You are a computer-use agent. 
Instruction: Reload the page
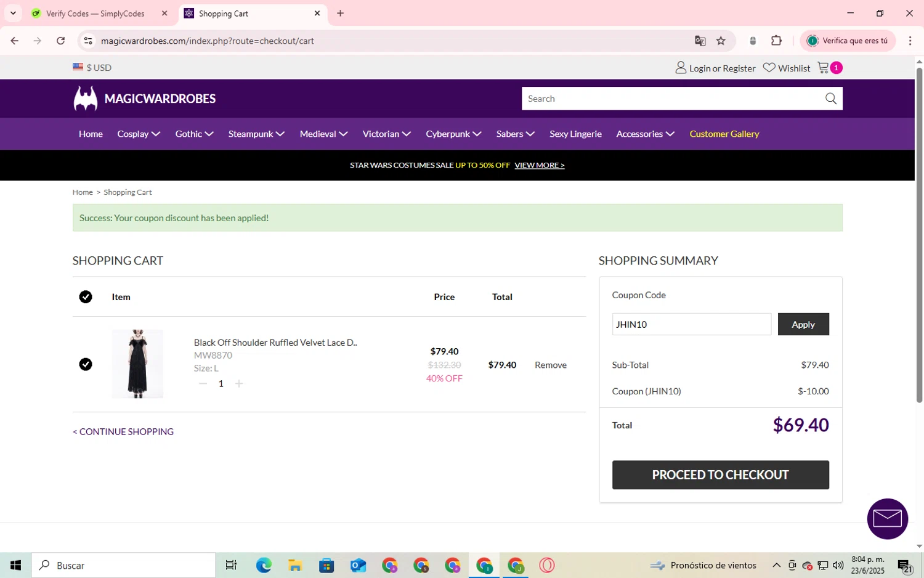[x=60, y=41]
